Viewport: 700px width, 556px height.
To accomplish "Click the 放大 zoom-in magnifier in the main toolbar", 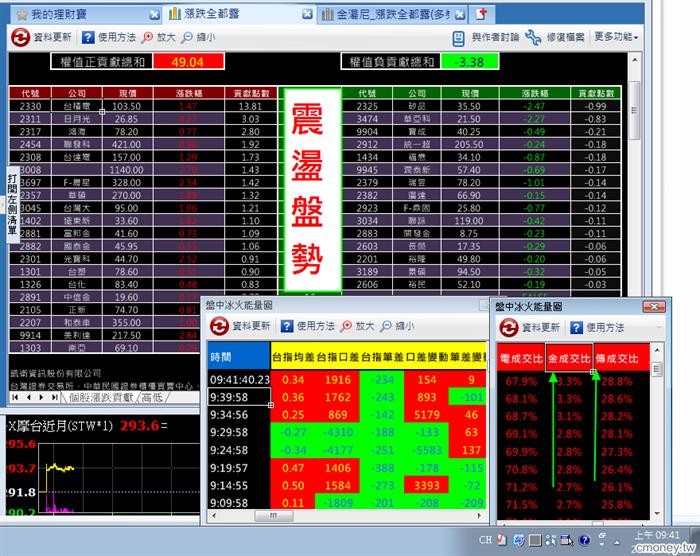I will click(146, 37).
